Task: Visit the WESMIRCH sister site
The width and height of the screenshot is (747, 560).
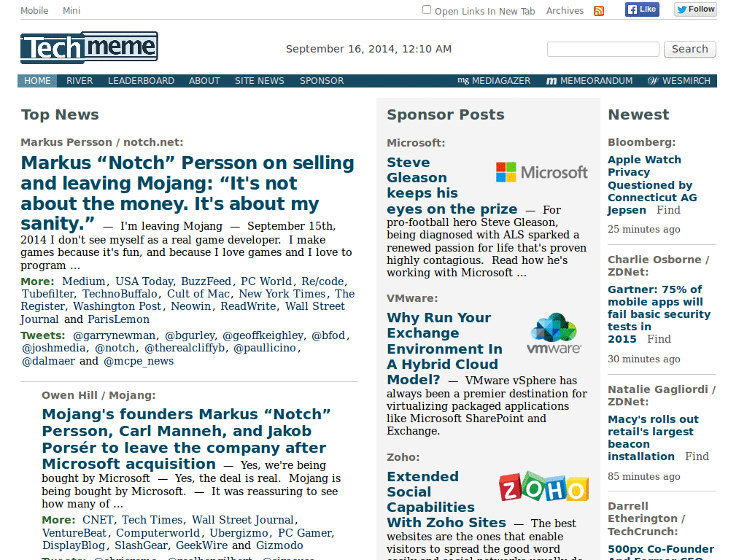Action: click(x=679, y=80)
